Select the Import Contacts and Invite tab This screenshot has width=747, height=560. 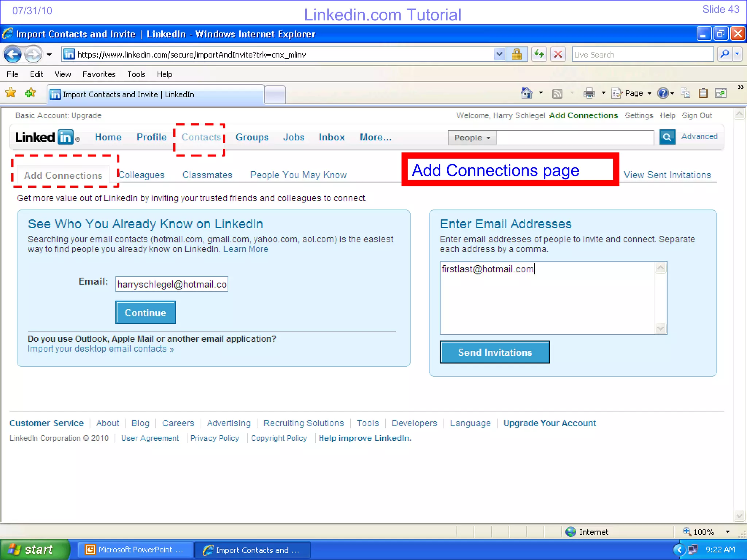click(155, 94)
